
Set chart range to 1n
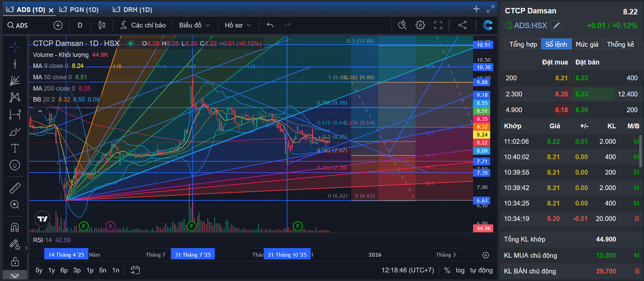[116, 270]
